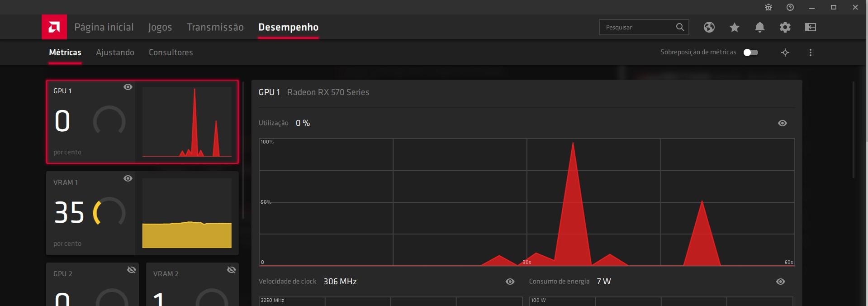The image size is (868, 306).
Task: Toggle GPU 1 card eye visibility
Action: [x=128, y=87]
